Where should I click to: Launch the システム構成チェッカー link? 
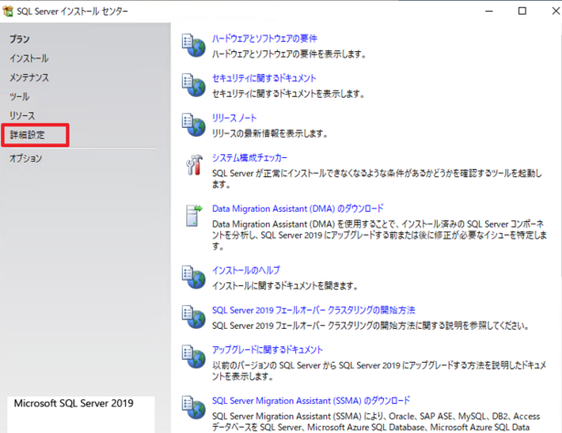tap(250, 158)
